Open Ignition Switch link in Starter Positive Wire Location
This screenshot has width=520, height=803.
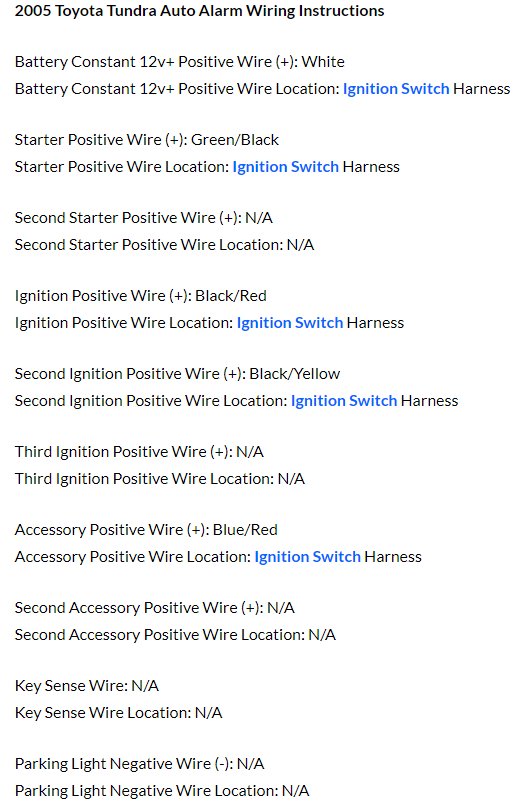[x=285, y=167]
